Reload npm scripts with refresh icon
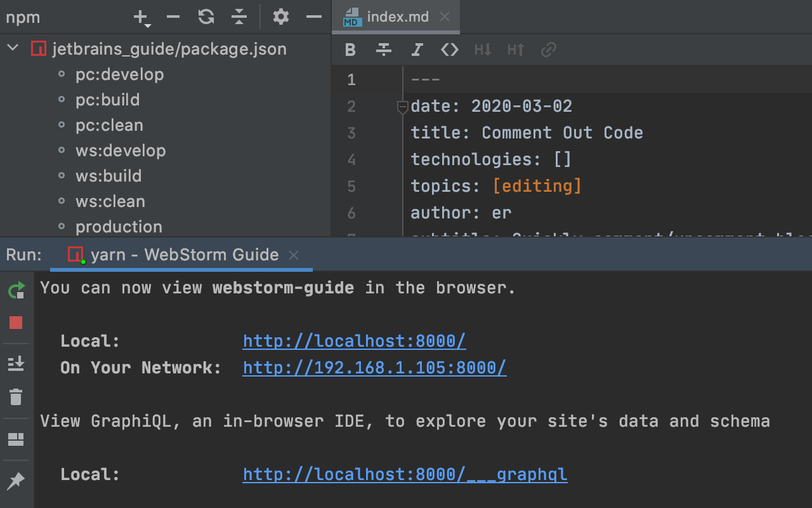 206,17
